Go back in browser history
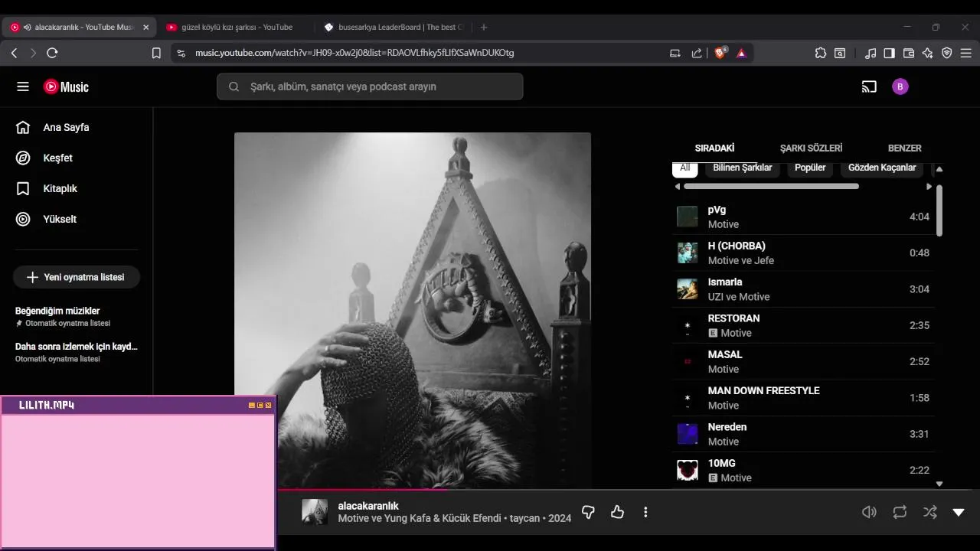The width and height of the screenshot is (980, 551). point(14,53)
